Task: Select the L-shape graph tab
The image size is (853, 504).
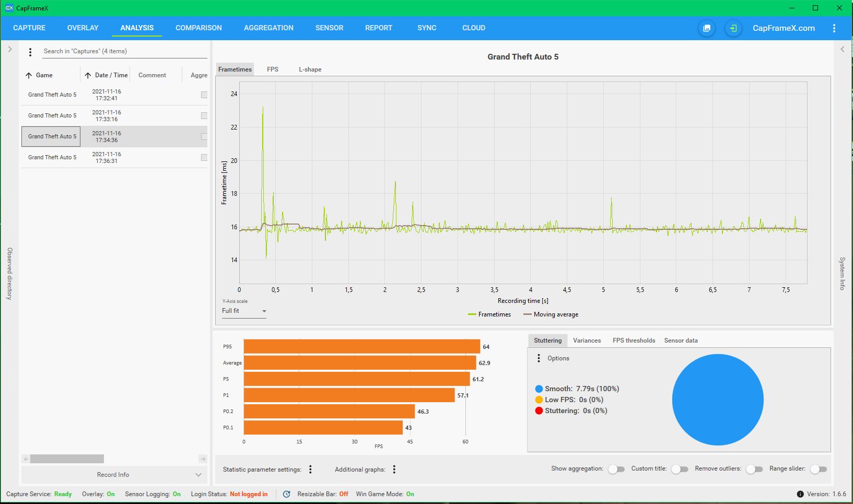Action: (310, 69)
